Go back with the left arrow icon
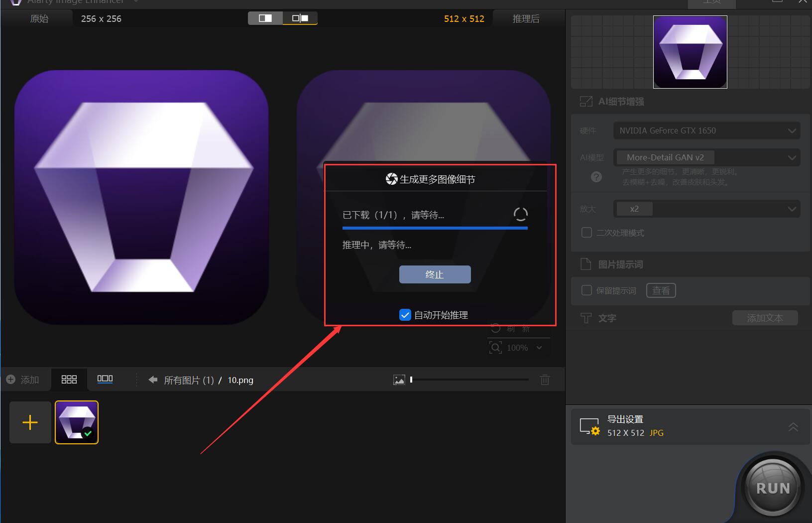Screen dimensions: 812x523 coord(153,380)
